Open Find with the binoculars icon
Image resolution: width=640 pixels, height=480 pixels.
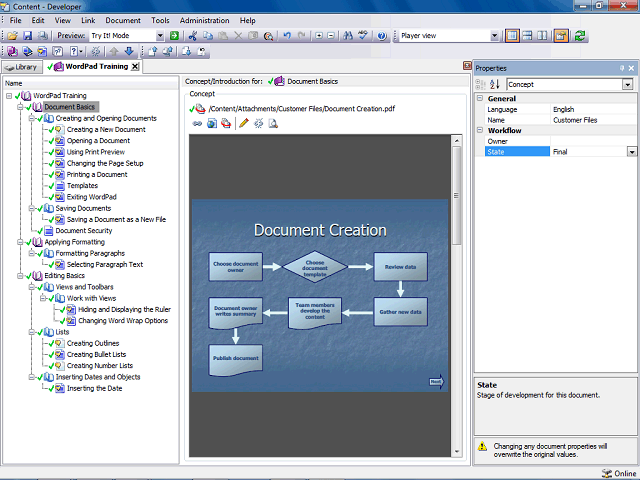[349, 36]
